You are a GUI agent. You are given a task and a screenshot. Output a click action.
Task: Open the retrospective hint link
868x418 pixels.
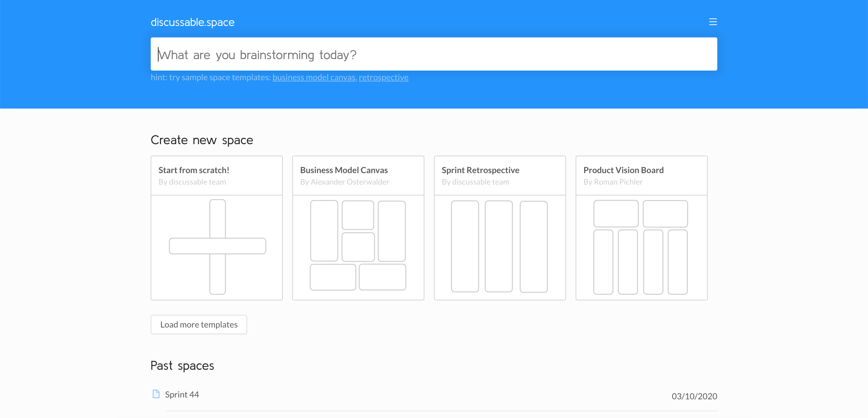point(383,78)
